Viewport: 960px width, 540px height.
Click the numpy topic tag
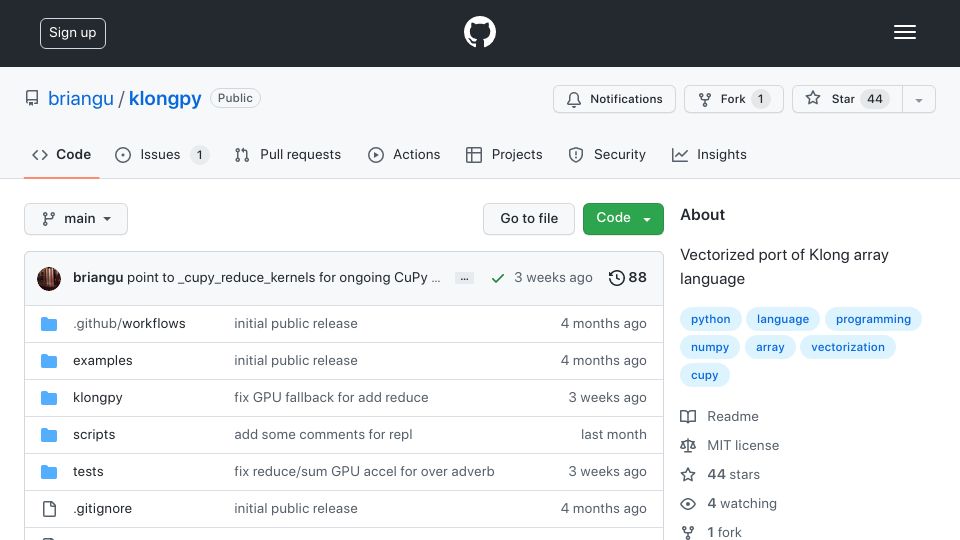coord(710,347)
